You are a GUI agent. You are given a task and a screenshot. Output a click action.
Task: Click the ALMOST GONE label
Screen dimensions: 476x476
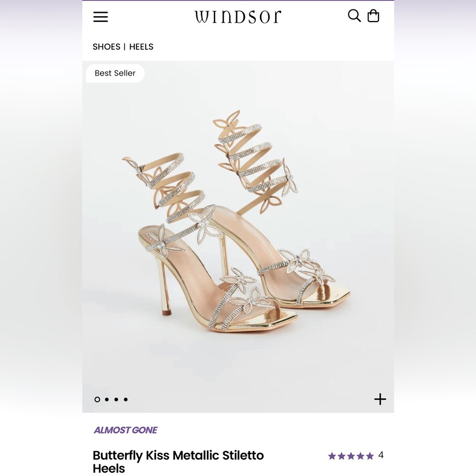(126, 430)
